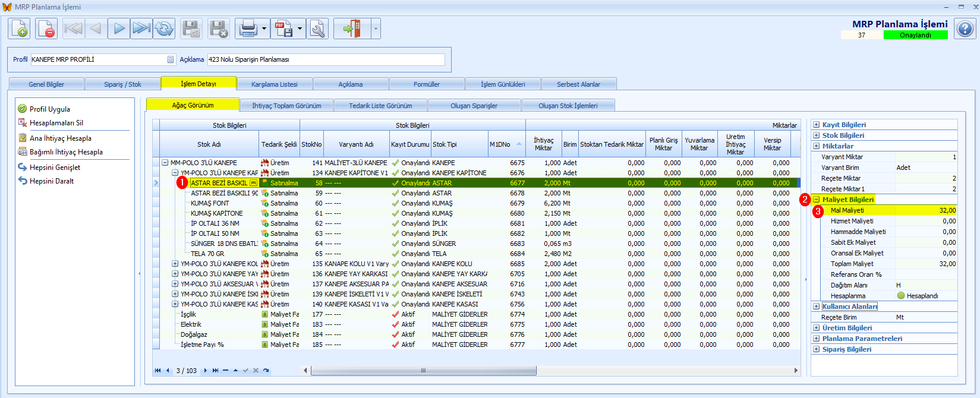The image size is (980, 398).
Task: Click Bağımlı İhtiyaç Hesapla action
Action: (60, 151)
